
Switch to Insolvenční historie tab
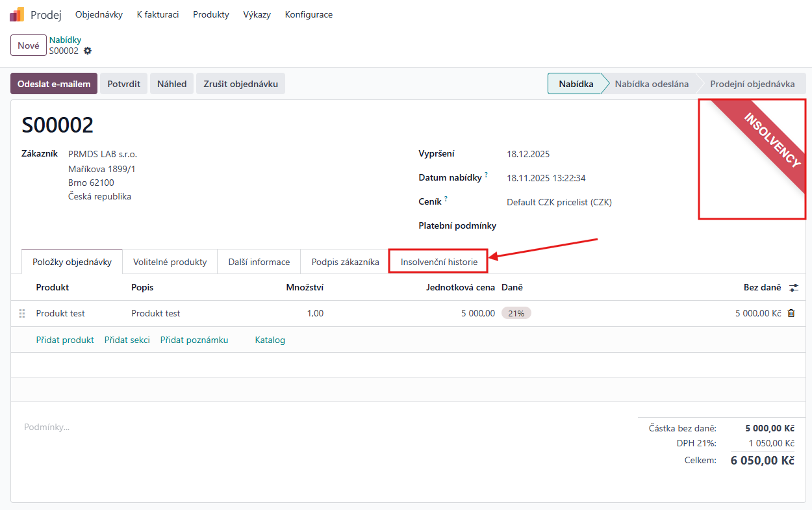[438, 262]
